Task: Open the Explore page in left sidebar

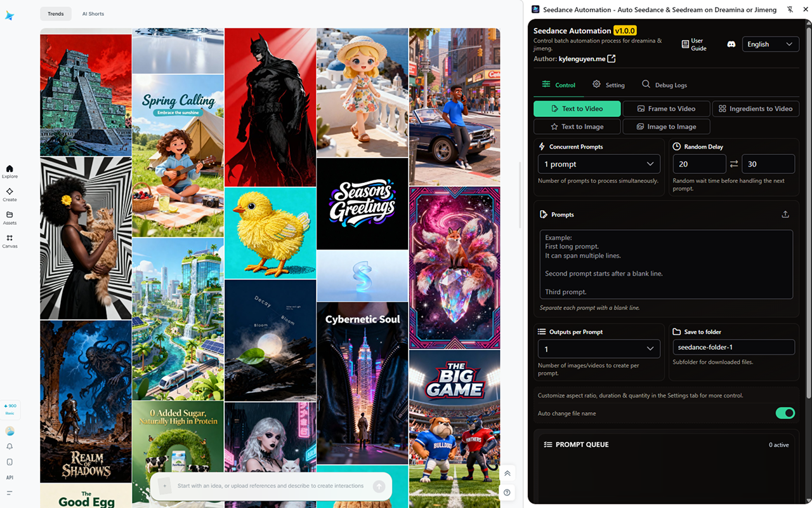Action: [x=10, y=171]
